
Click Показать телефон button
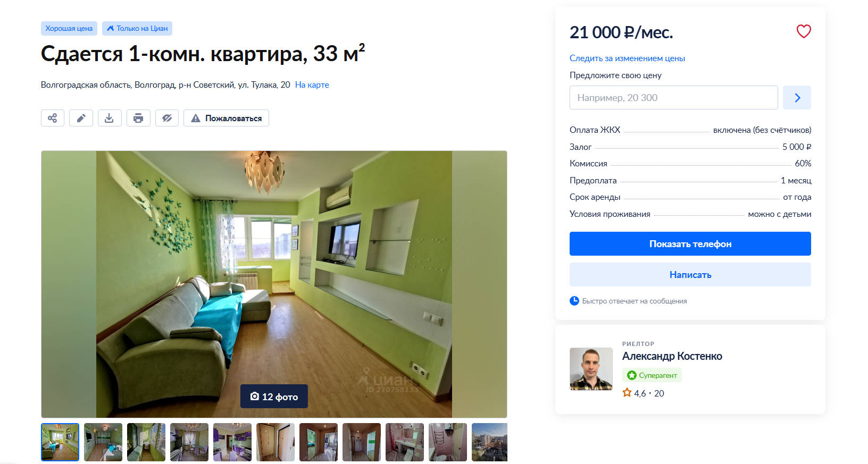[x=690, y=244]
